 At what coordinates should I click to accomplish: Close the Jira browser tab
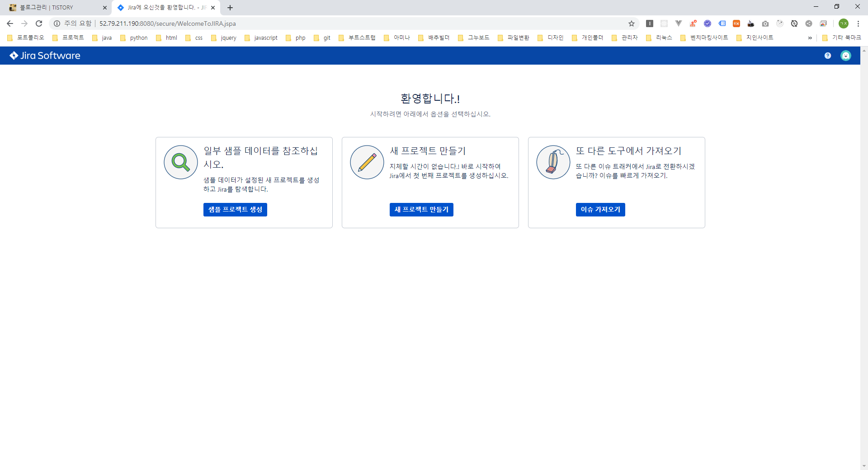213,8
